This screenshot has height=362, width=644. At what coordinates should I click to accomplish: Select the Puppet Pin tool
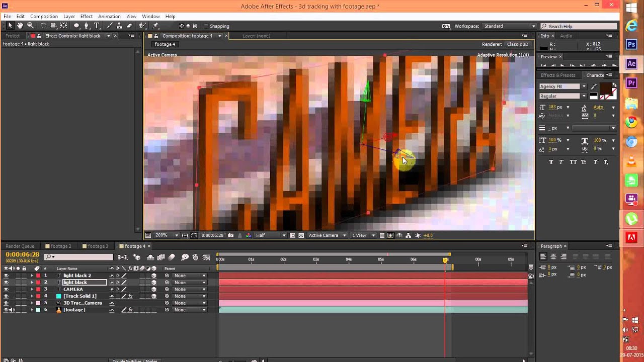click(155, 26)
